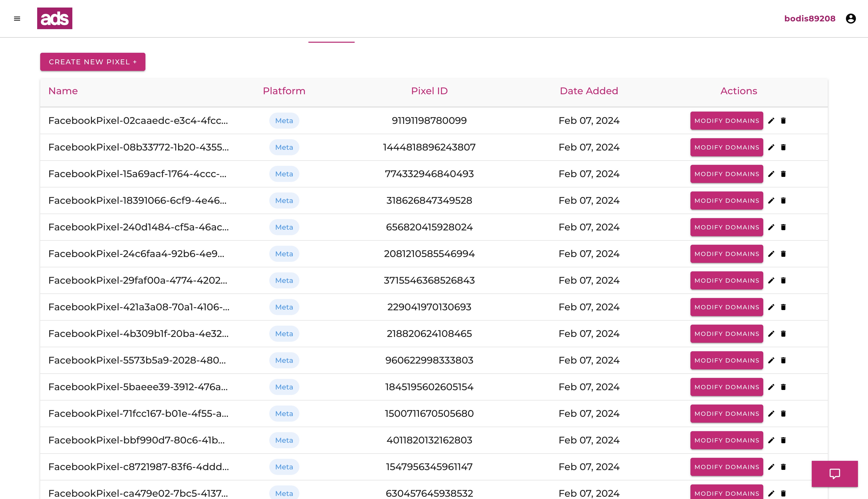Edit the FacebookPixel-18391066 row pencil icon
This screenshot has height=499, width=868.
[771, 201]
